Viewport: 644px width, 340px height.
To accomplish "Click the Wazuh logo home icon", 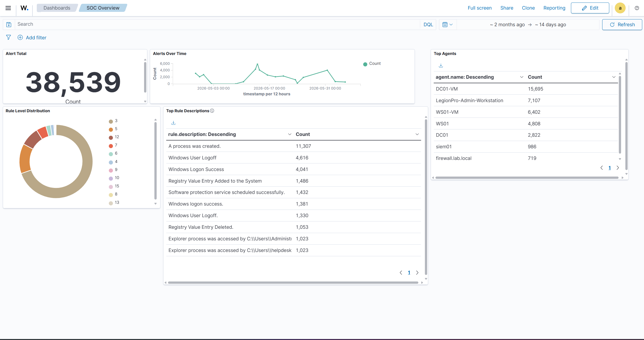I will (x=24, y=8).
